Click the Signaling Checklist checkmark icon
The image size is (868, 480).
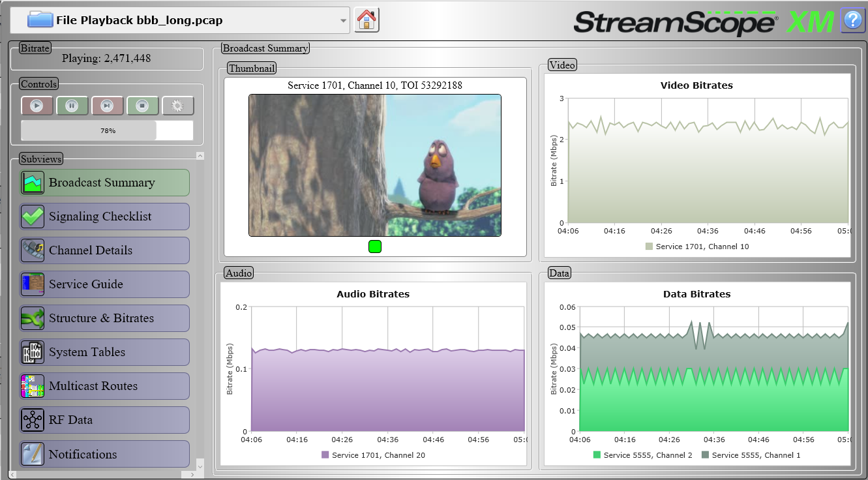pyautogui.click(x=33, y=217)
